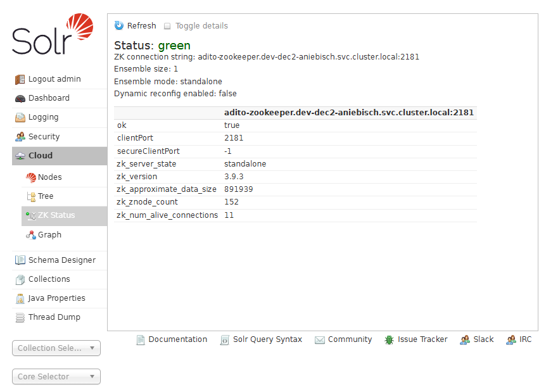Open the Core Selector dropdown
This screenshot has height=392, width=546.
click(56, 376)
